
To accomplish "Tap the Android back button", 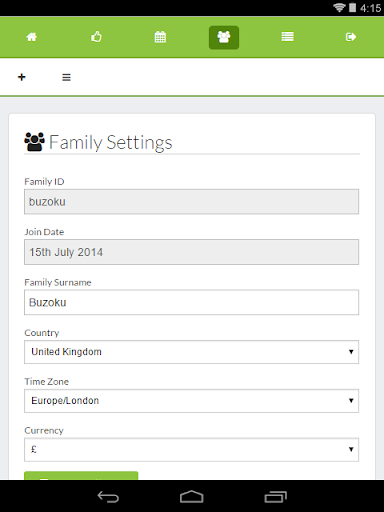I will 108,497.
